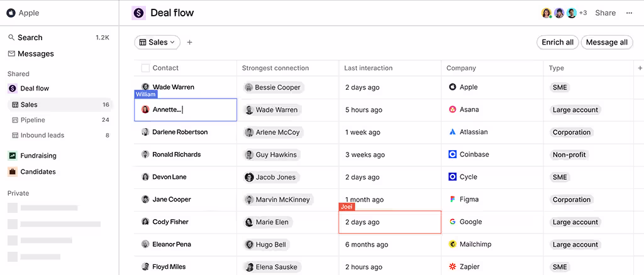Click the Guy Hawkins connection chip

click(x=272, y=155)
